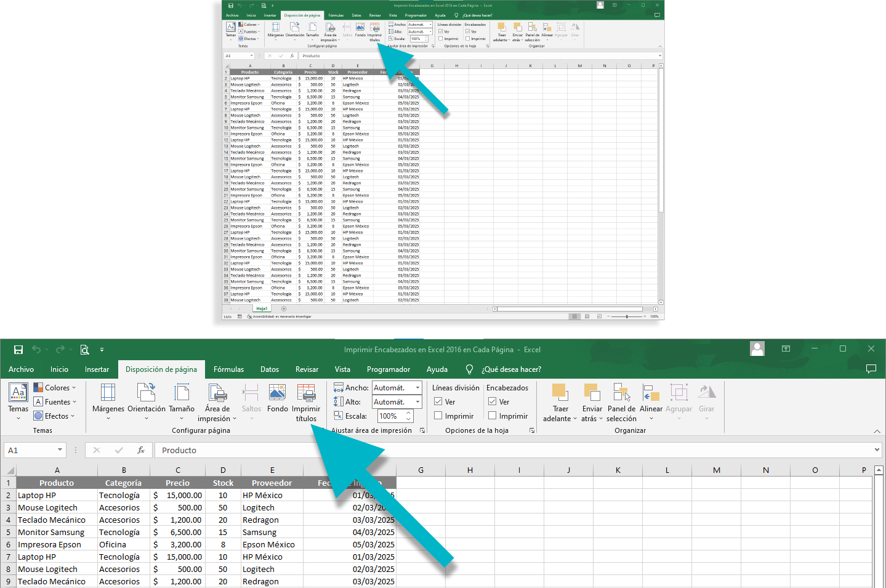Viewport: 886px width, 588px height.
Task: Click Temas icon in the enlarged lower ribbon
Action: [x=18, y=394]
